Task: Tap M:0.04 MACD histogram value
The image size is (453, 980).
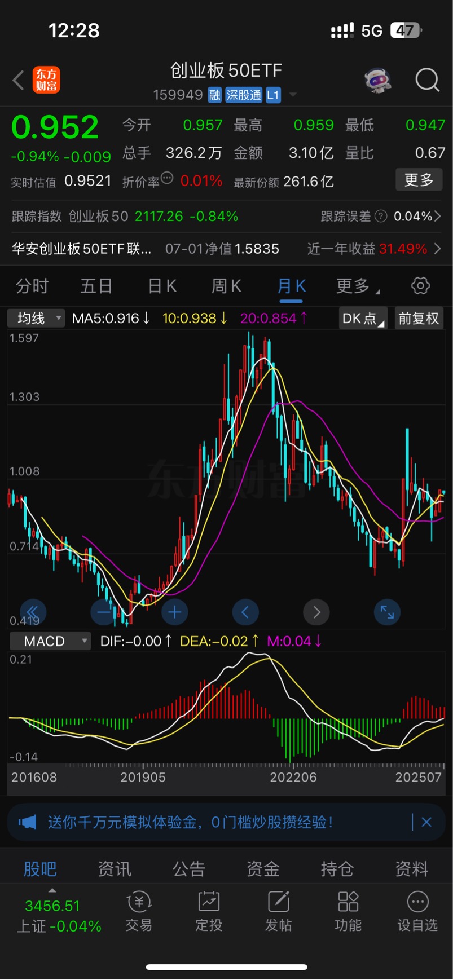Action: coord(294,641)
